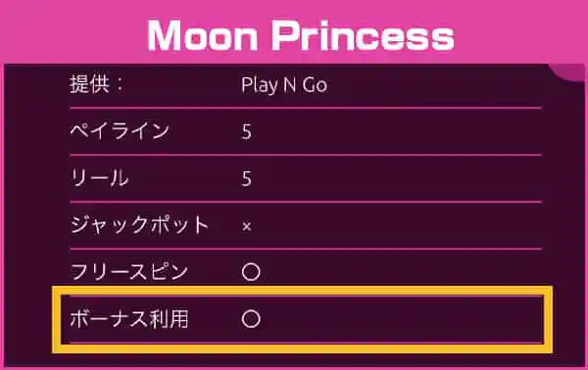Viewport: 588px width, 370px height.
Task: Select the フリースピン row label
Action: [x=128, y=271]
